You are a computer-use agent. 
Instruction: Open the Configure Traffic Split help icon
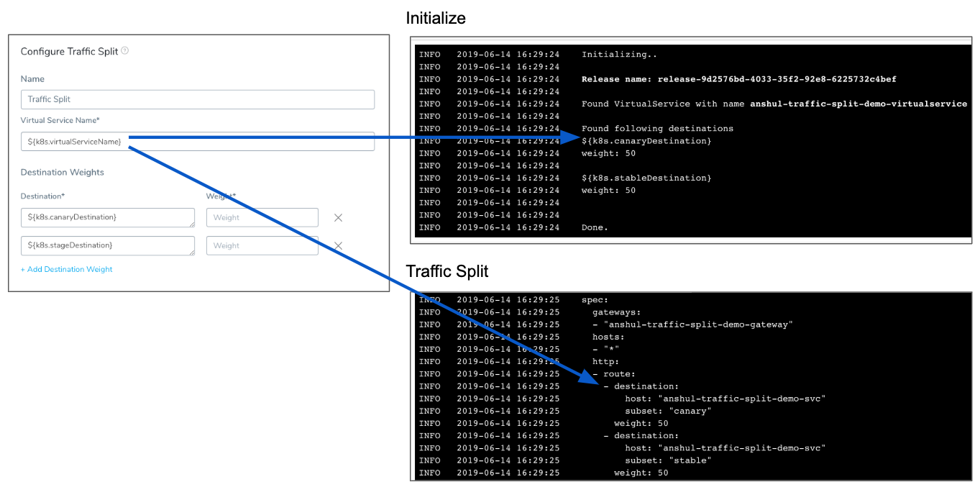point(124,51)
